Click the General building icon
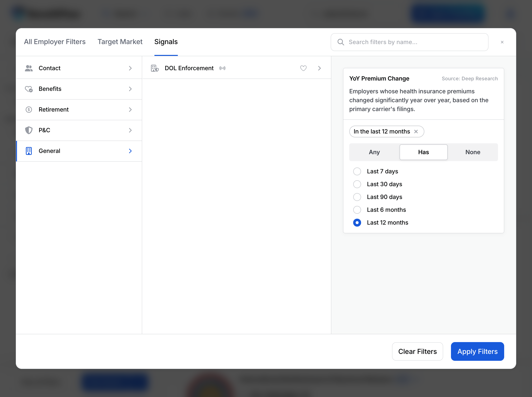 pyautogui.click(x=29, y=151)
